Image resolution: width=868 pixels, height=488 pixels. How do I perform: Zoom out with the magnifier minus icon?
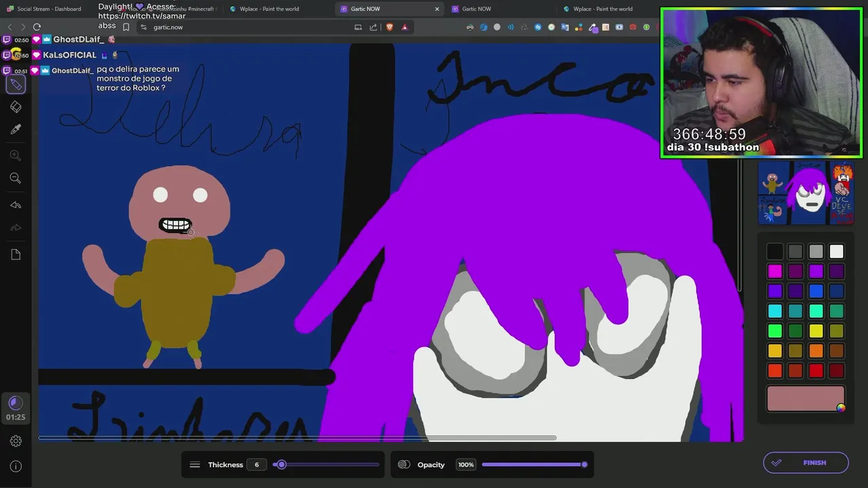(x=16, y=178)
